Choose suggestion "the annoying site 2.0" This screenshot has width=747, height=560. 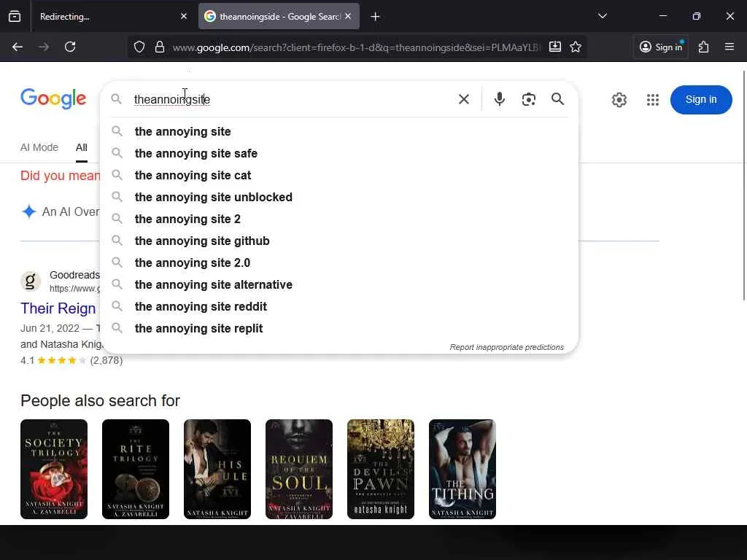[x=339, y=262]
